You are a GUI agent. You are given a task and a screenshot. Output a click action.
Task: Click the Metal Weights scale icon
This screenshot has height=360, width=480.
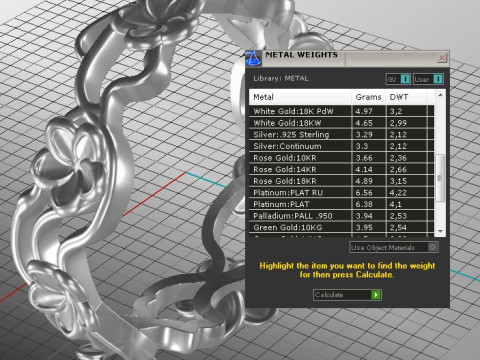point(253,59)
